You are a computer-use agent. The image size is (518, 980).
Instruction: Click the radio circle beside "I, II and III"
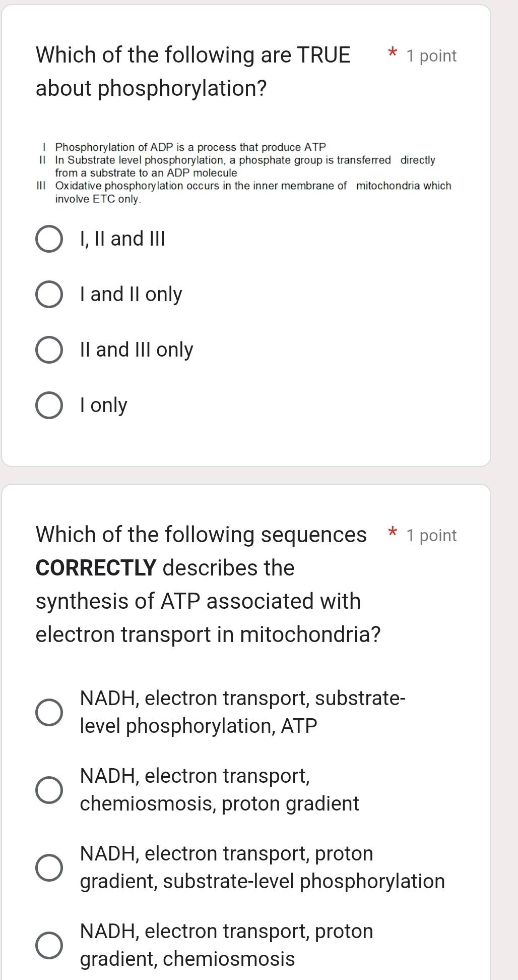(49, 238)
